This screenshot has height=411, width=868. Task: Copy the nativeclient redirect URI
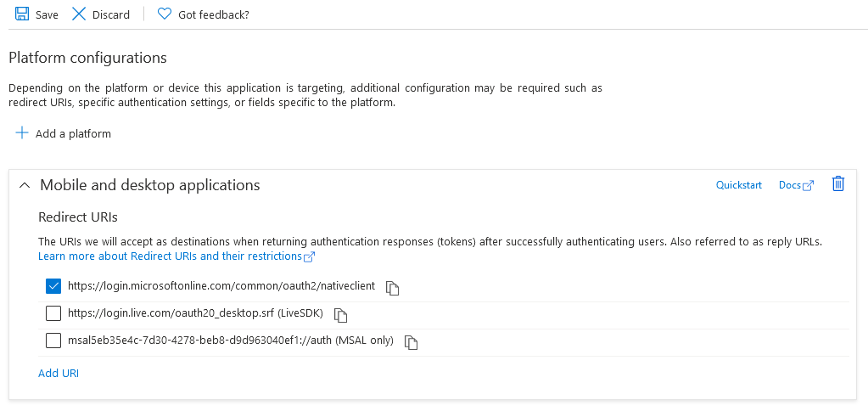pos(393,288)
